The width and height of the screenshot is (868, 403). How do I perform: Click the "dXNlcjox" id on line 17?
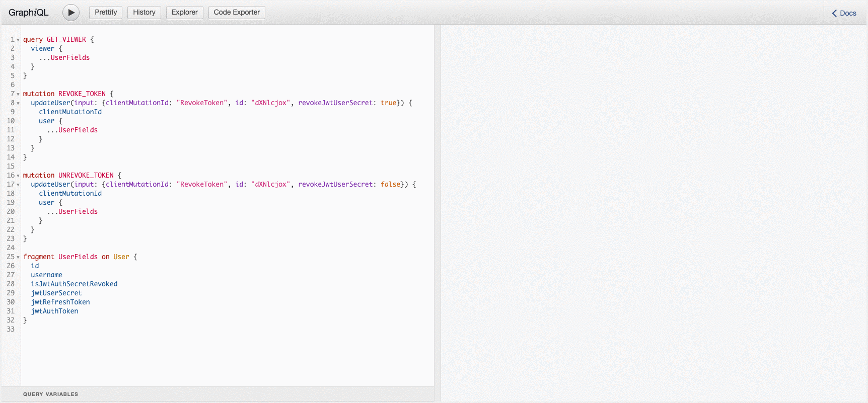point(271,184)
